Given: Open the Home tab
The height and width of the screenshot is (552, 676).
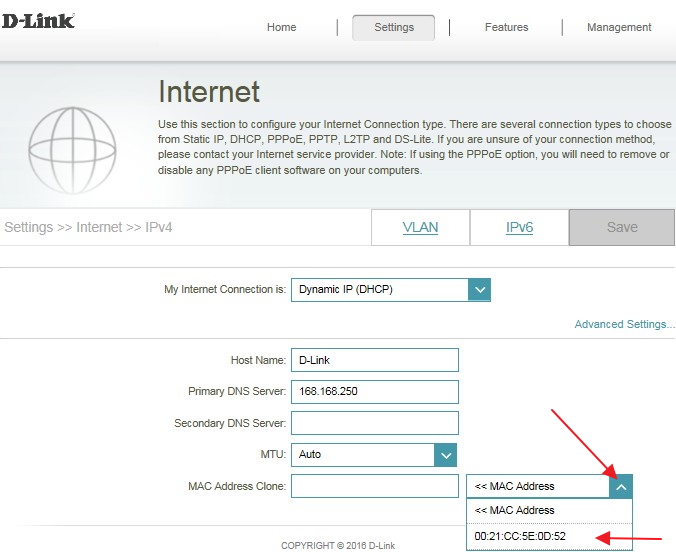Looking at the screenshot, I should tap(281, 28).
